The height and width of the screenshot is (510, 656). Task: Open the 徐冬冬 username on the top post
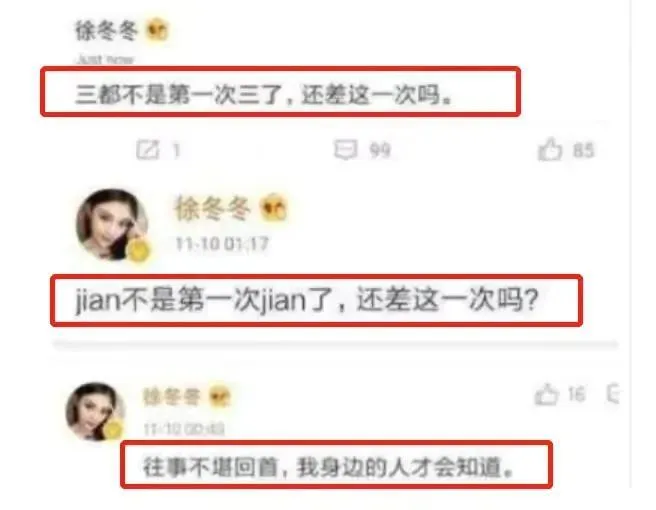click(106, 30)
